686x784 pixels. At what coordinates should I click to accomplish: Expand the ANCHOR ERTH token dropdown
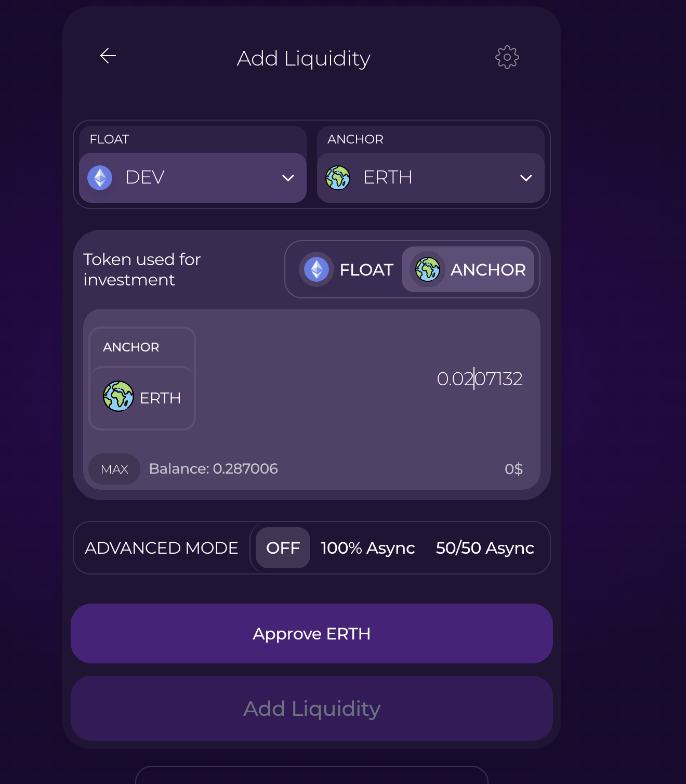pyautogui.click(x=430, y=178)
